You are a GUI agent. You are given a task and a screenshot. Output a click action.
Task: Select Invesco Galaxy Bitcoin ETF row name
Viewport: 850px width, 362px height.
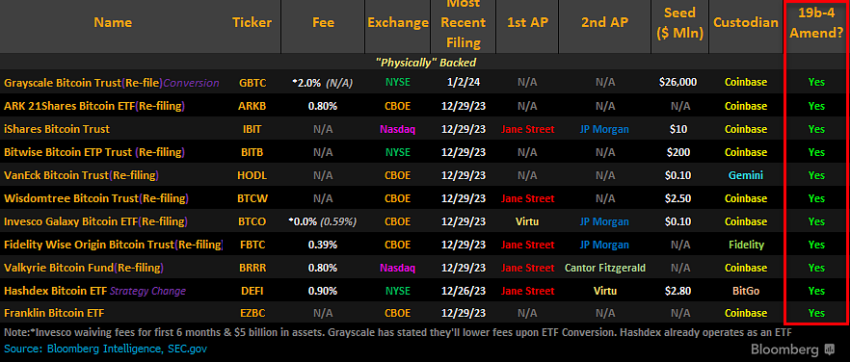pyautogui.click(x=96, y=222)
